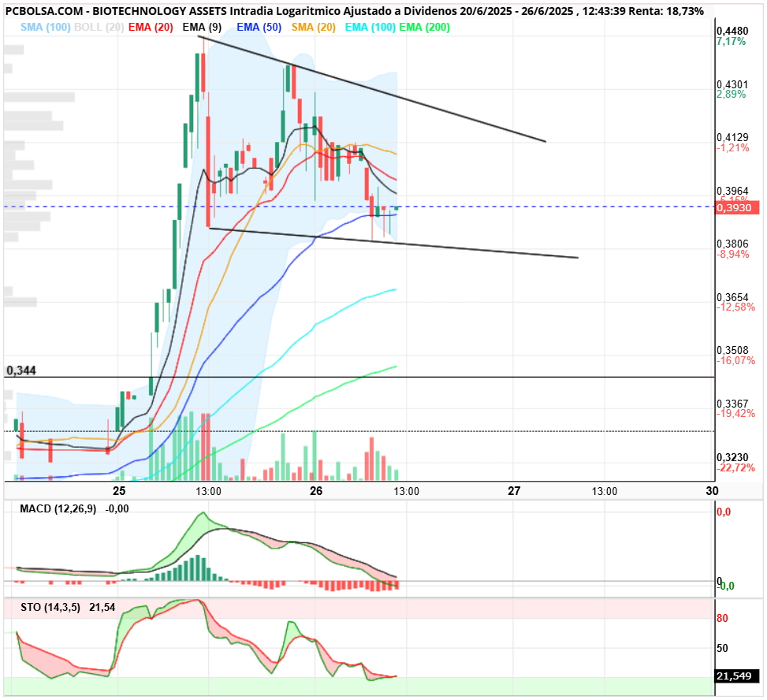Click the stochastic 50 level label
The width and height of the screenshot is (767, 700).
click(x=723, y=648)
